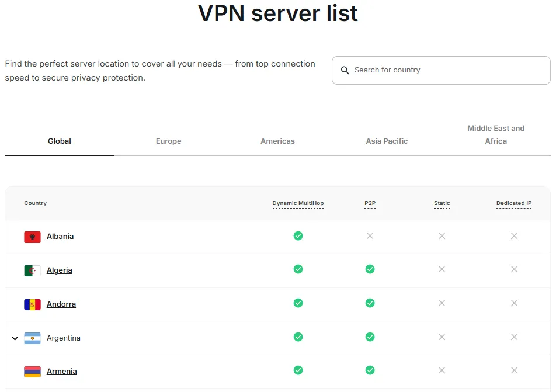
Task: Click Algeria's P2P green checkmark
Action: pos(370,269)
